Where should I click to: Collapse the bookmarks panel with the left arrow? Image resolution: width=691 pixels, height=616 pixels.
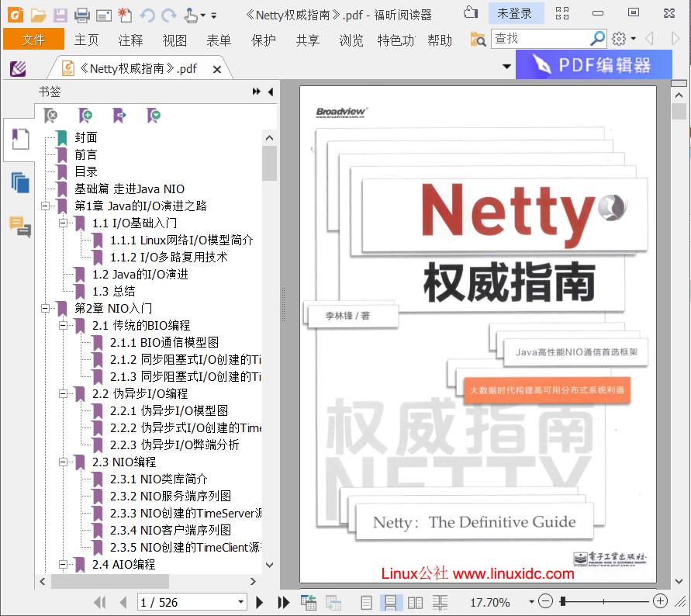(271, 92)
